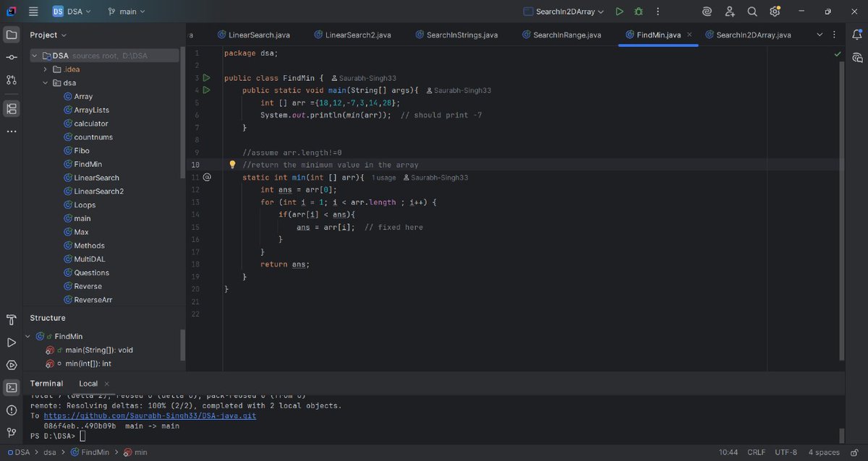Image resolution: width=868 pixels, height=461 pixels.
Task: Select calculator class in Project tree
Action: 90,124
